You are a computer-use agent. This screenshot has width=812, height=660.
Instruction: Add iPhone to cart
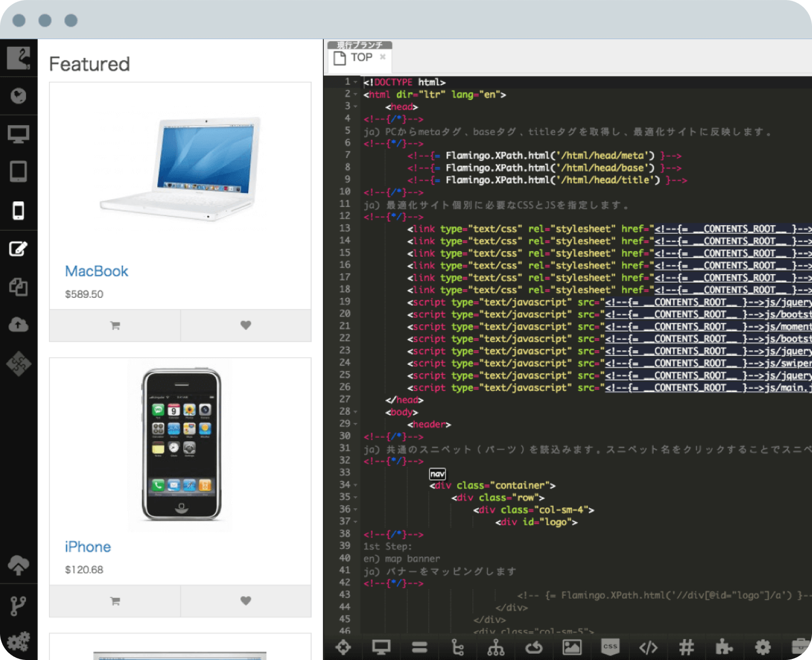click(x=115, y=601)
